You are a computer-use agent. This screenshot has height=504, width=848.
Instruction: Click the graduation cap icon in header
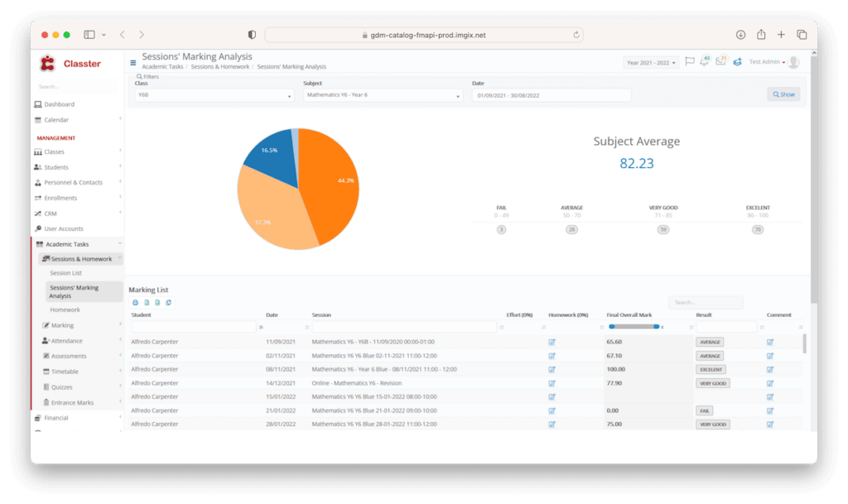pos(737,62)
